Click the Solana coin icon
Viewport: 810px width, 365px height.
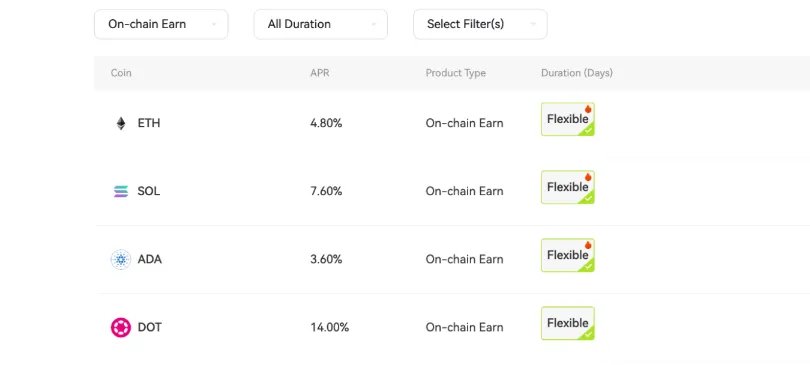point(120,192)
